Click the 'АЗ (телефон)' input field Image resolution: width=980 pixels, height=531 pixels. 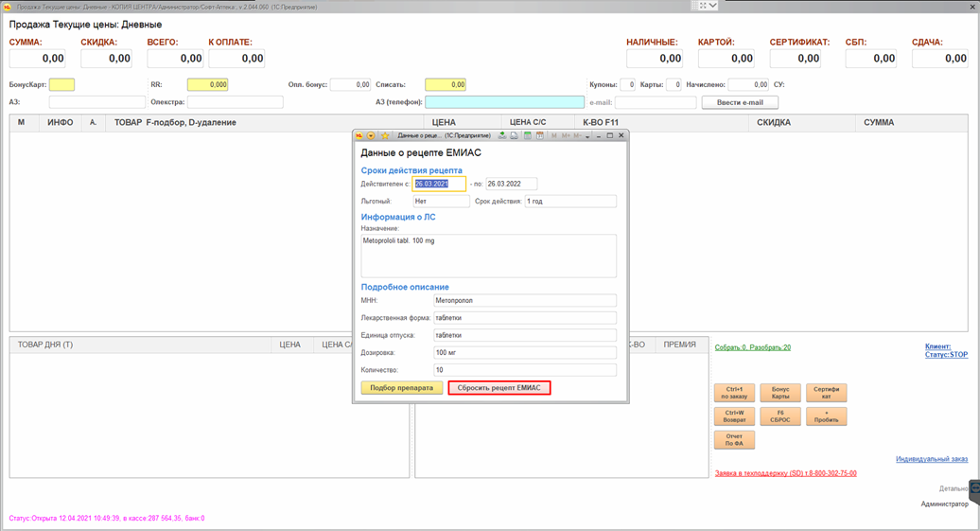(x=504, y=102)
